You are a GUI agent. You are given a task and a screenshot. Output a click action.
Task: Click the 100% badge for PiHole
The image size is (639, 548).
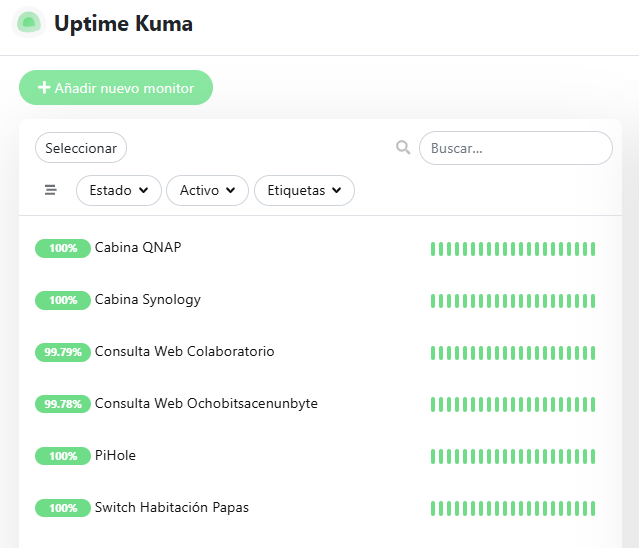pyautogui.click(x=62, y=456)
